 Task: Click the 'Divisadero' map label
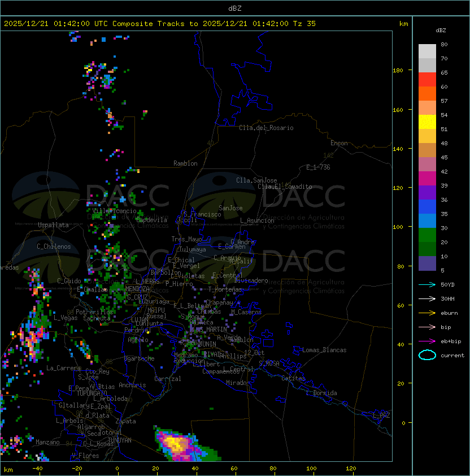(251, 280)
